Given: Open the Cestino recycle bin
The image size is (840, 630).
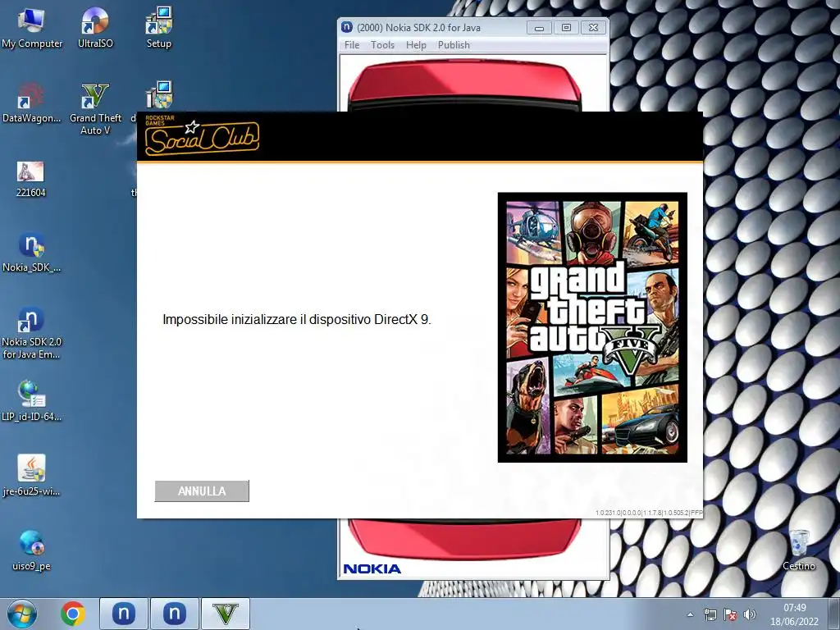Looking at the screenshot, I should pyautogui.click(x=799, y=550).
